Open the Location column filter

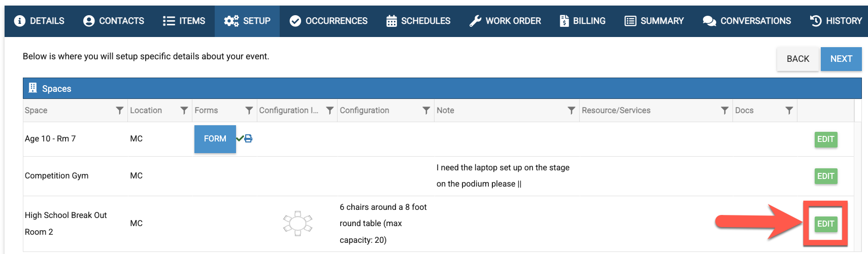point(184,111)
